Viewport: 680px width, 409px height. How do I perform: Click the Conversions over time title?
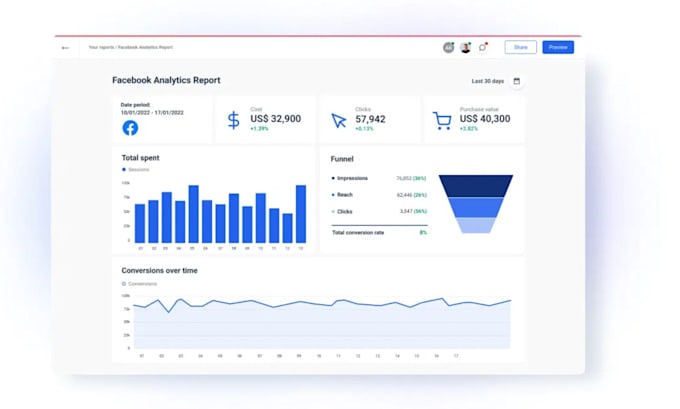[x=159, y=271]
